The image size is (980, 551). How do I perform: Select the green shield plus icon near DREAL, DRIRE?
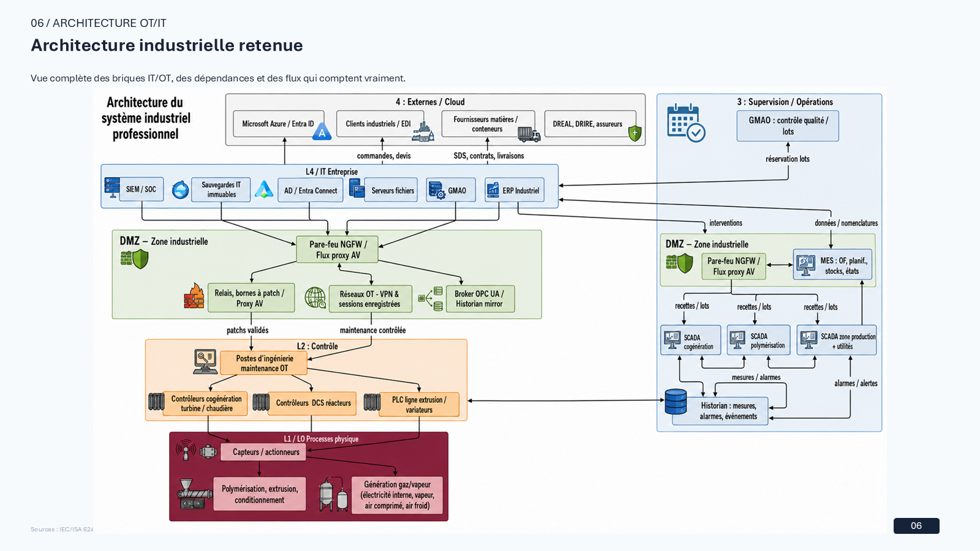(635, 133)
